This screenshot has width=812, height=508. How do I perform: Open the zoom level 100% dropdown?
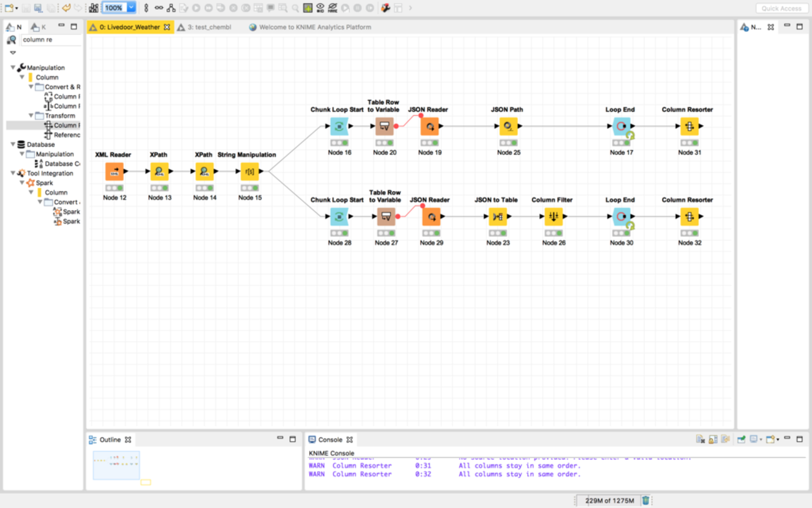(x=131, y=8)
